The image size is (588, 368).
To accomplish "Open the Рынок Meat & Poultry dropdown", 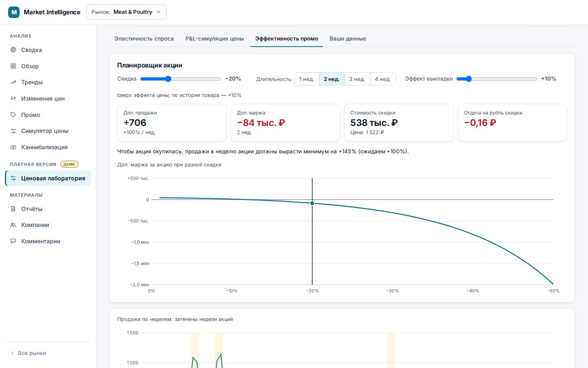I will tap(126, 12).
